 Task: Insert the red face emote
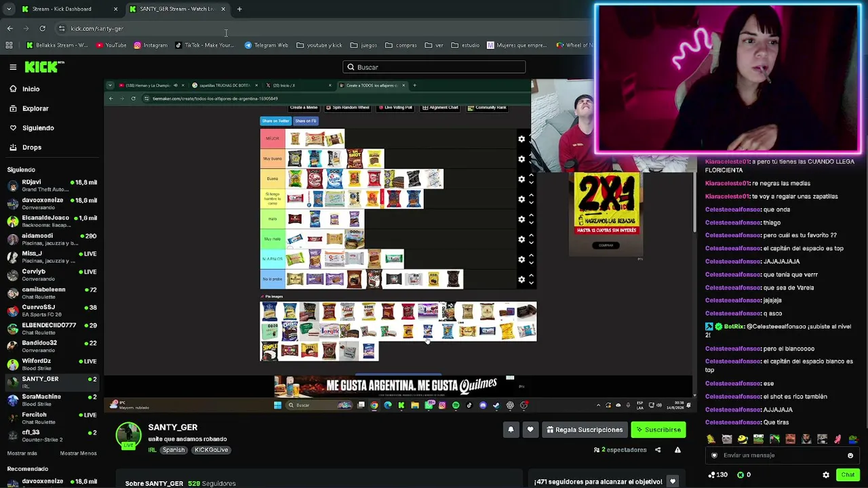(x=790, y=439)
